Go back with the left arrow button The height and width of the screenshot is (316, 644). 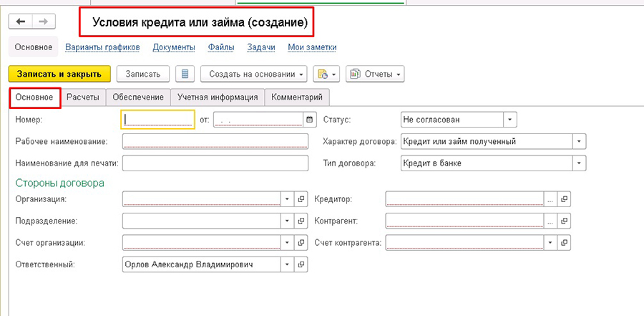coord(21,21)
